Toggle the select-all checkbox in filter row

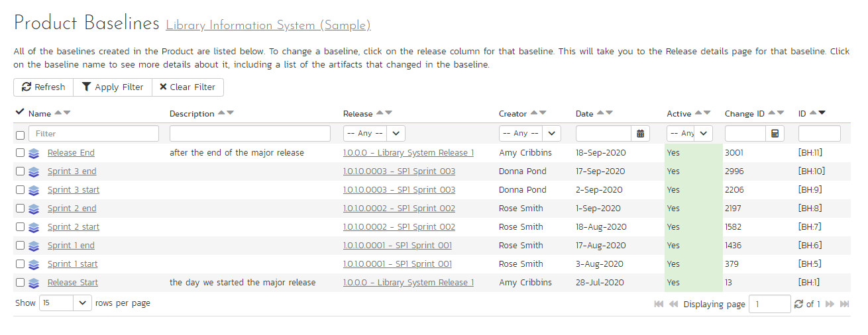[20, 134]
